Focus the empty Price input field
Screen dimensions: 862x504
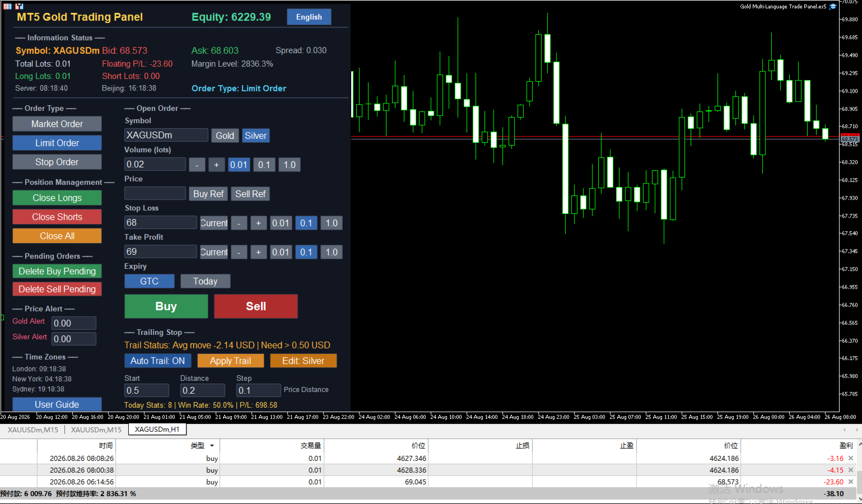[155, 193]
